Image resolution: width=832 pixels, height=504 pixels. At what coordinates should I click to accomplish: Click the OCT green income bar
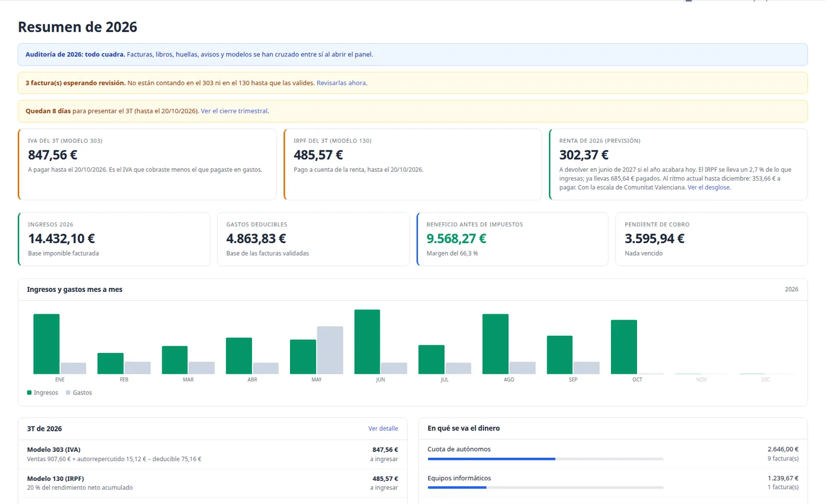pyautogui.click(x=624, y=347)
